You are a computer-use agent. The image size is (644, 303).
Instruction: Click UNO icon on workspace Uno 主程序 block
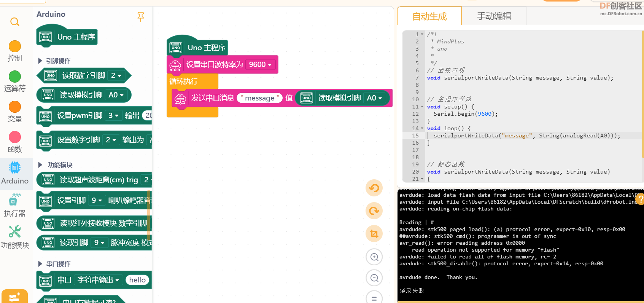tap(176, 48)
